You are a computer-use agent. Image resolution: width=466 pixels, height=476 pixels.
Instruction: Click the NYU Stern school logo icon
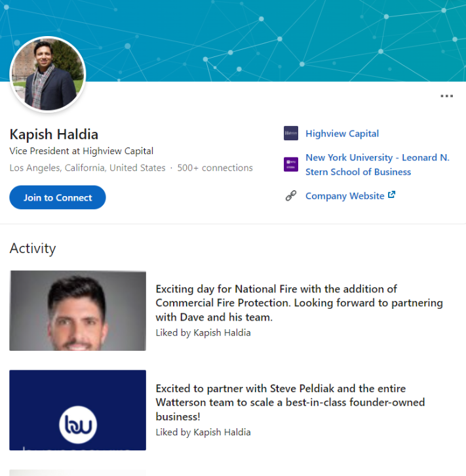[291, 165]
